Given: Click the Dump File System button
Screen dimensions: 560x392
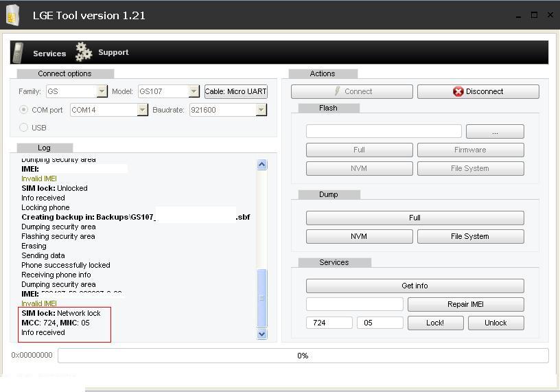Looking at the screenshot, I should coord(470,236).
